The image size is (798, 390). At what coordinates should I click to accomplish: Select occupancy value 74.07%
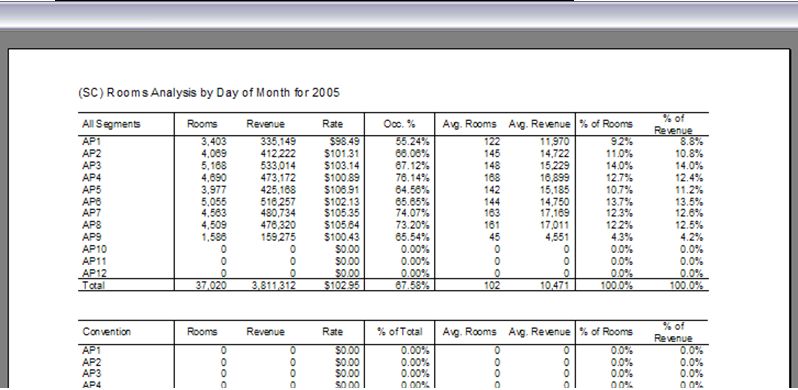(x=413, y=213)
